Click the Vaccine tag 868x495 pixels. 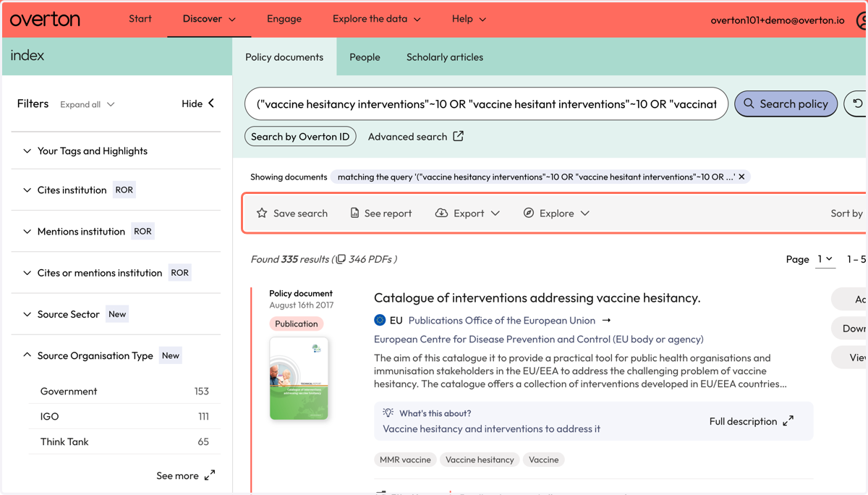coord(544,460)
